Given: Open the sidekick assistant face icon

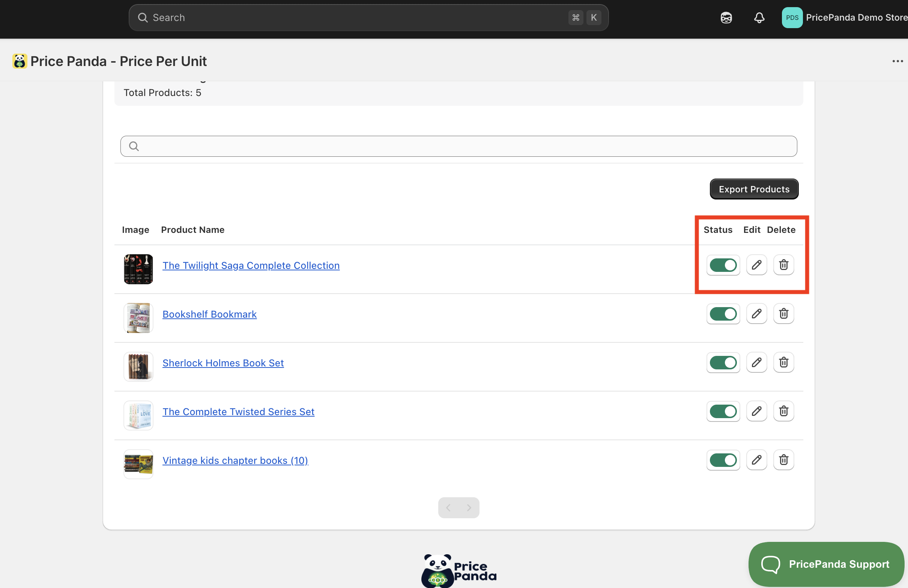Looking at the screenshot, I should 726,18.
